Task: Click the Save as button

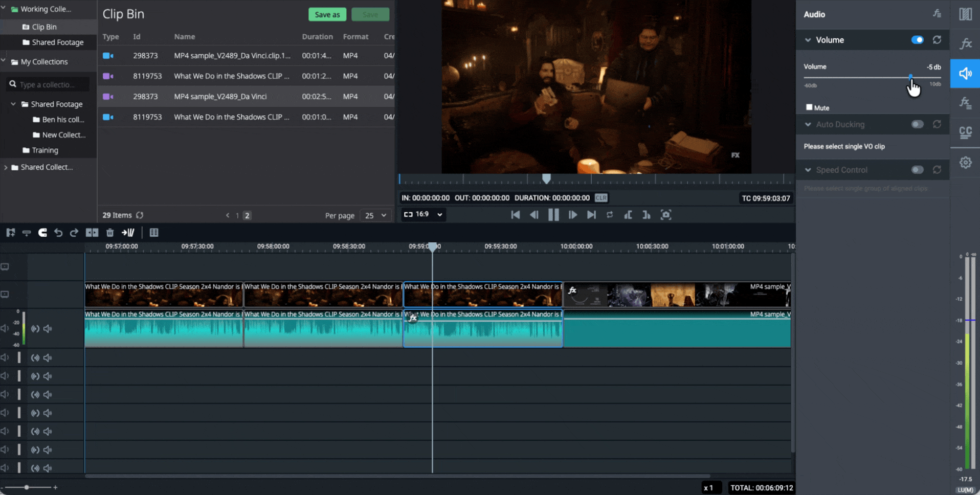Action: [327, 14]
